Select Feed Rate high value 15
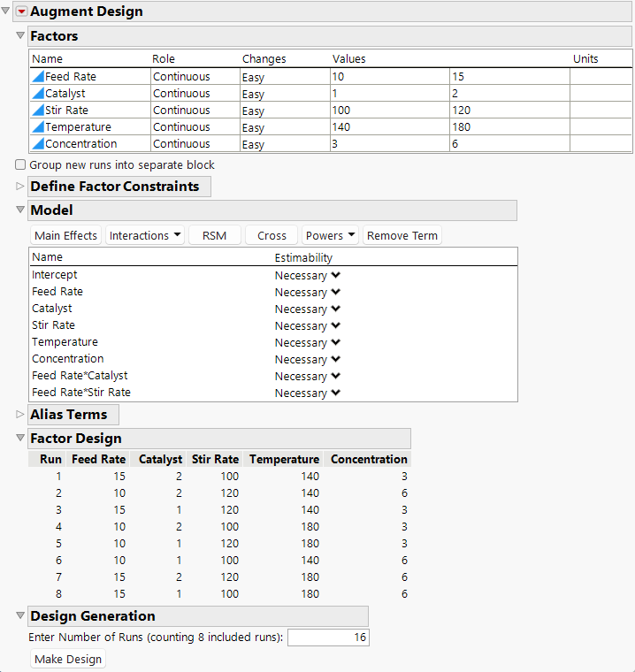Image resolution: width=635 pixels, height=672 pixels. [509, 77]
